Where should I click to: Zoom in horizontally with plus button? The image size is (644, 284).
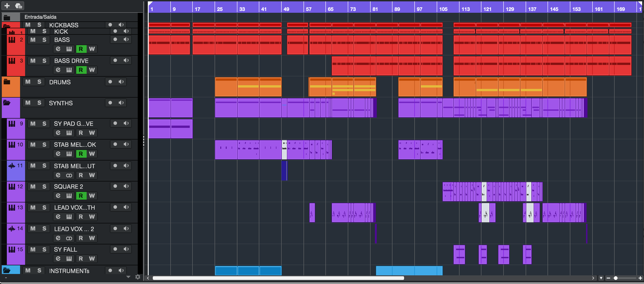click(640, 278)
